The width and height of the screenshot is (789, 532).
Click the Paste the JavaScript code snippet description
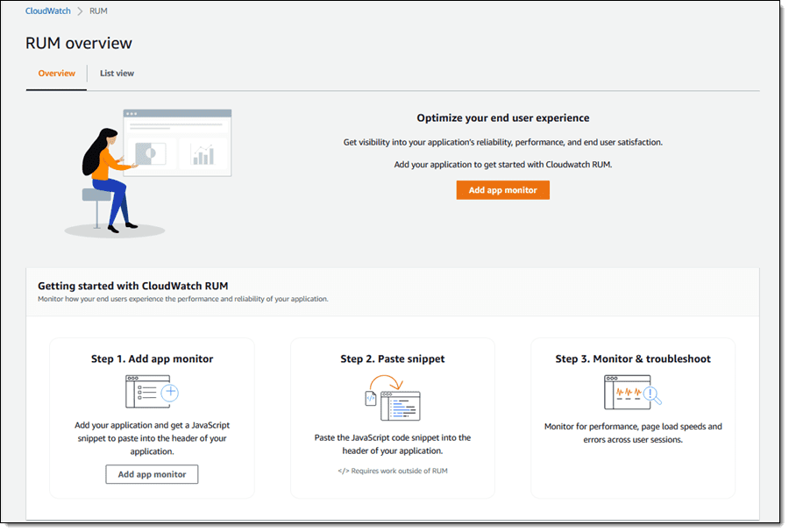click(393, 444)
